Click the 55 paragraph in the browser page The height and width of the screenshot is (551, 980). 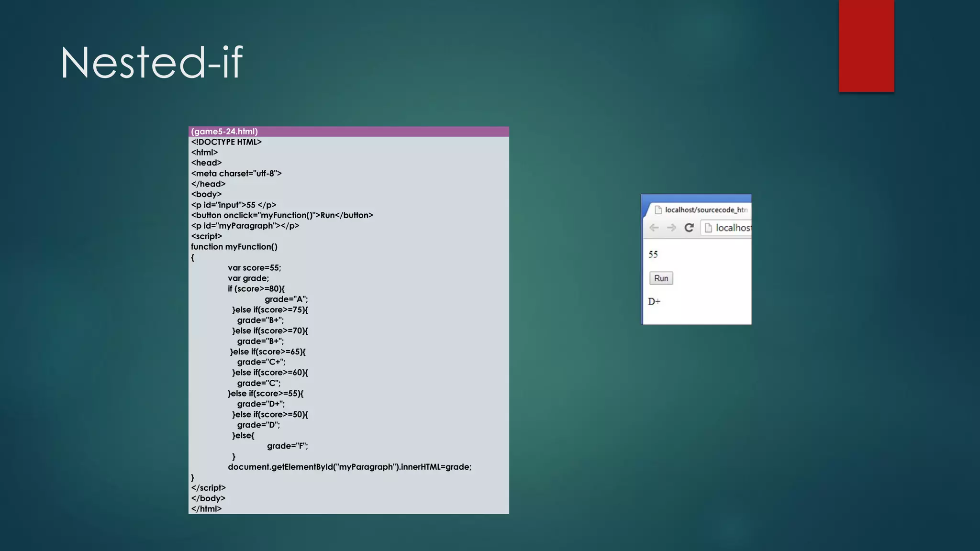(653, 254)
